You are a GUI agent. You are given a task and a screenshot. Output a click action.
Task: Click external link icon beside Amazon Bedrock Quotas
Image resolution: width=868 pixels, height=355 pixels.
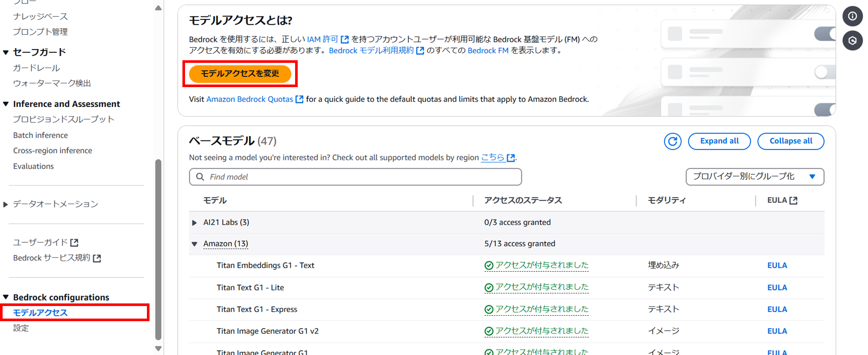coord(299,99)
